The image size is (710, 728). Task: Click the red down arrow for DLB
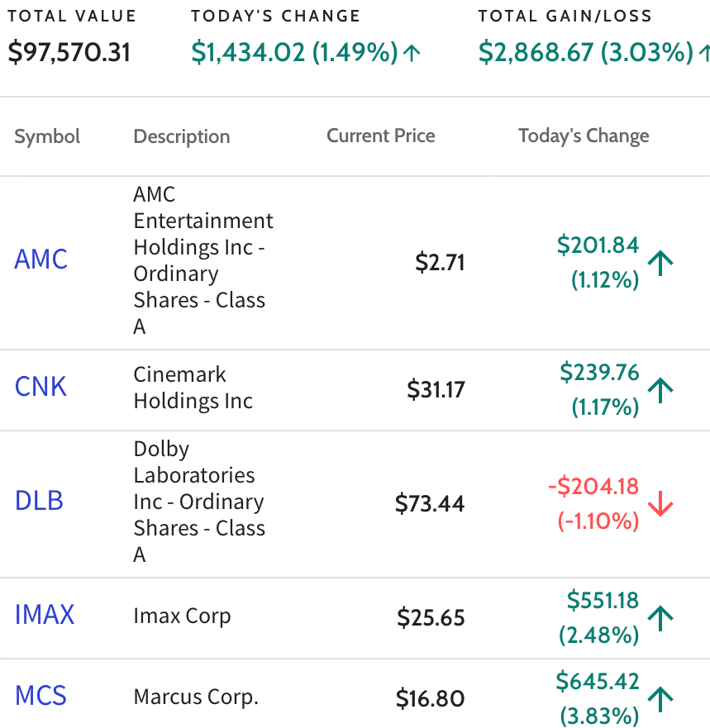pyautogui.click(x=660, y=504)
